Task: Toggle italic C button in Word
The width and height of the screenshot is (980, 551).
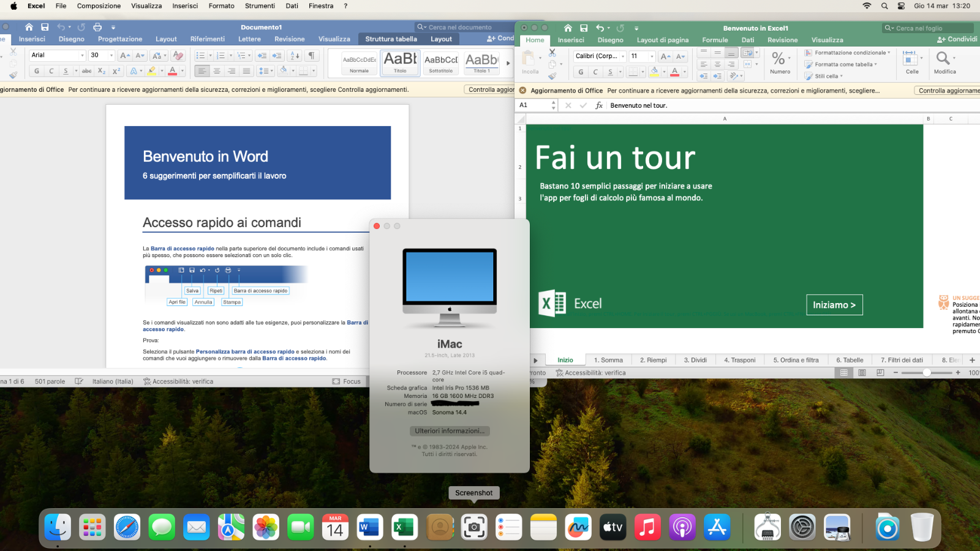Action: click(51, 71)
